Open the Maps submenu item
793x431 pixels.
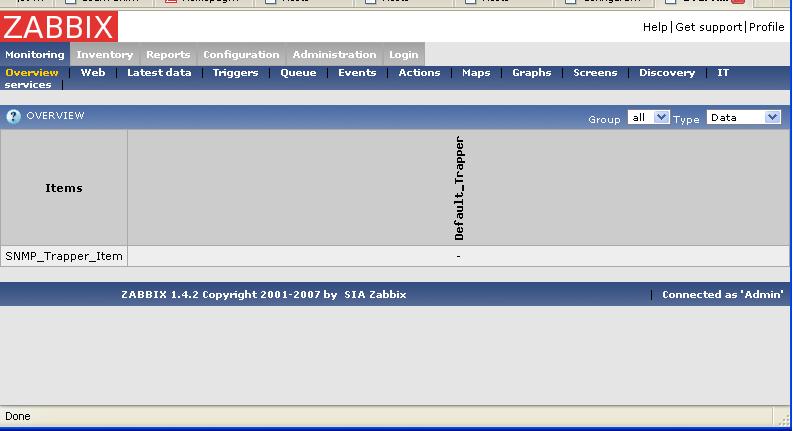476,72
